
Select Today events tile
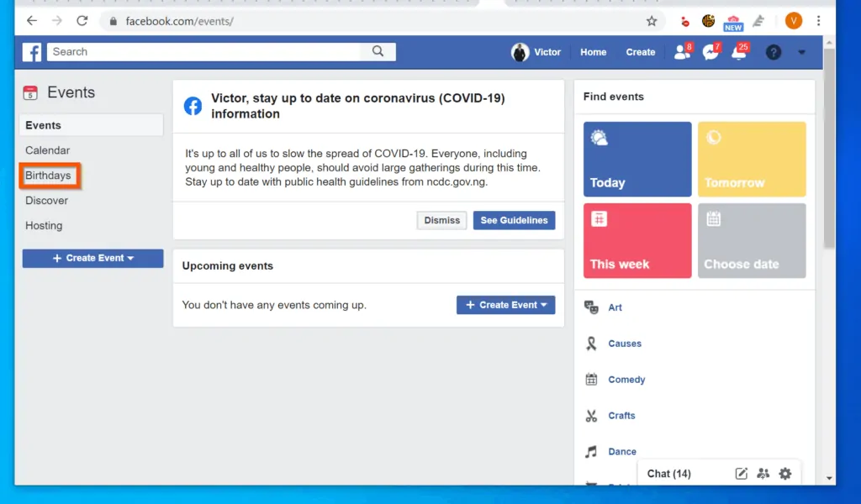tap(637, 159)
